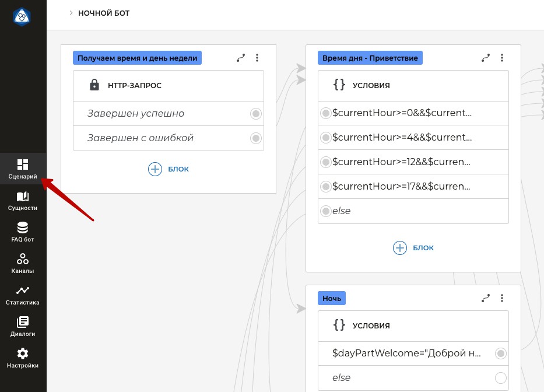Viewport: 544px width, 392px height.
Task: Click БЛОК button under HTTP-ЗАПРОС
Action: tap(169, 169)
